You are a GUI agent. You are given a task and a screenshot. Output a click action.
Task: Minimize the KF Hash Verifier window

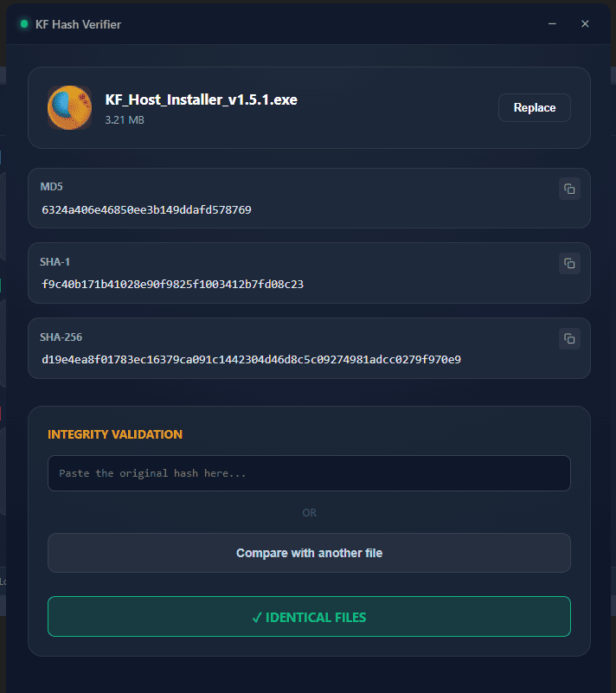(x=553, y=24)
